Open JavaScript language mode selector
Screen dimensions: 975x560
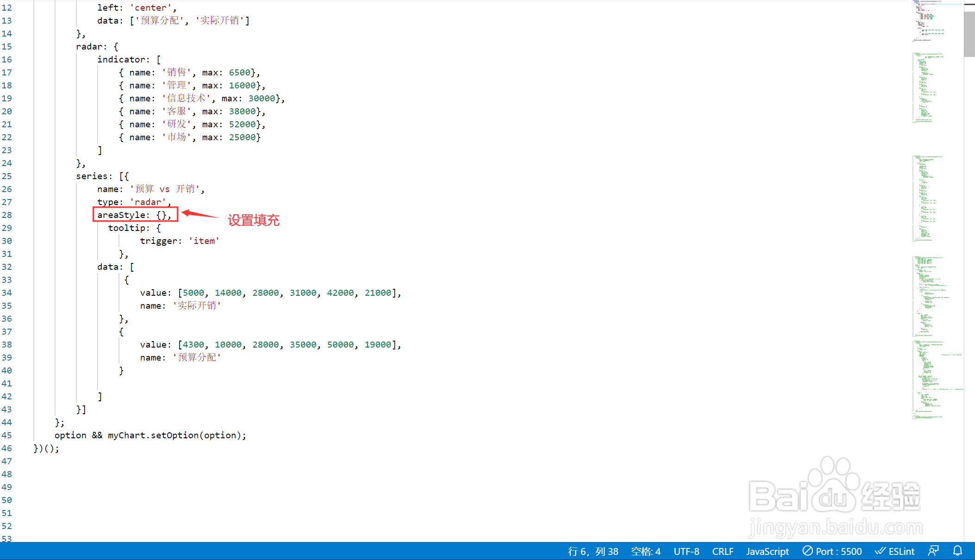[767, 551]
